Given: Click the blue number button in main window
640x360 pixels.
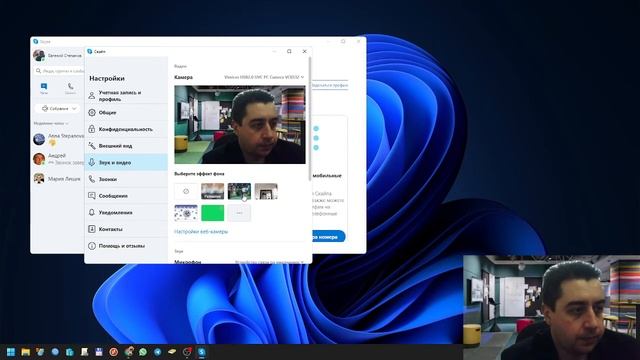Looking at the screenshot, I should (329, 237).
